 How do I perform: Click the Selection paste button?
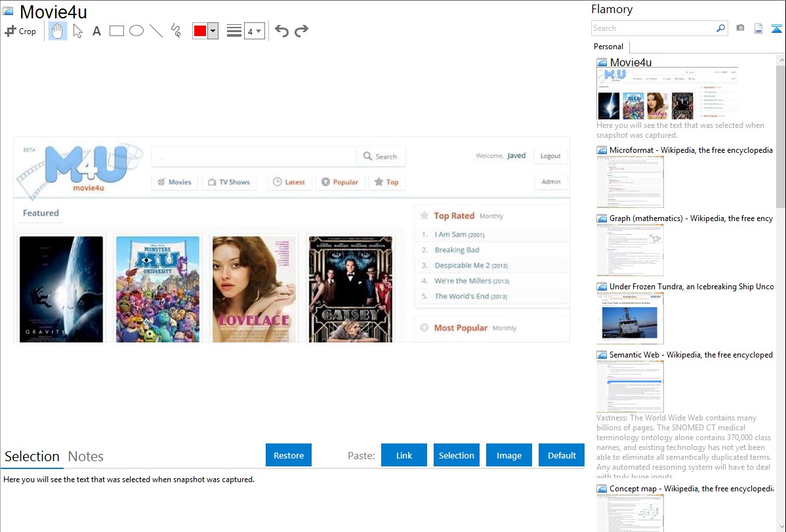(457, 455)
